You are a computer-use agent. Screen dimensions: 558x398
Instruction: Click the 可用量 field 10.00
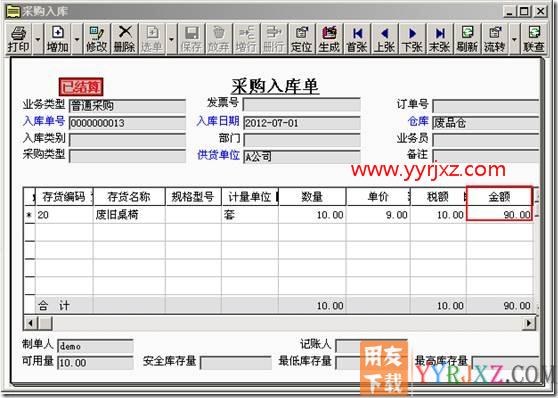coord(95,363)
